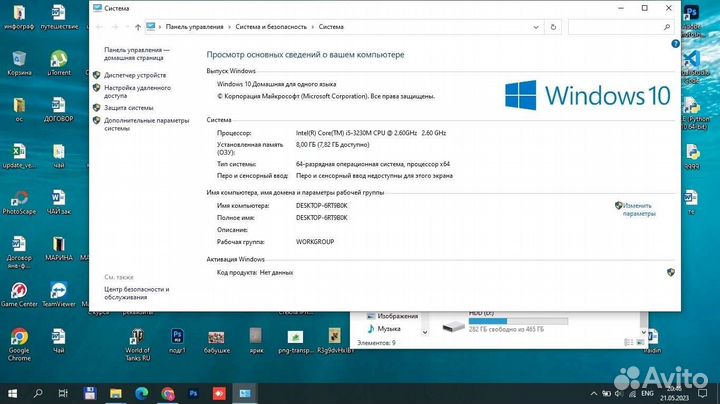Show hidden tray icons chevron

[593, 393]
